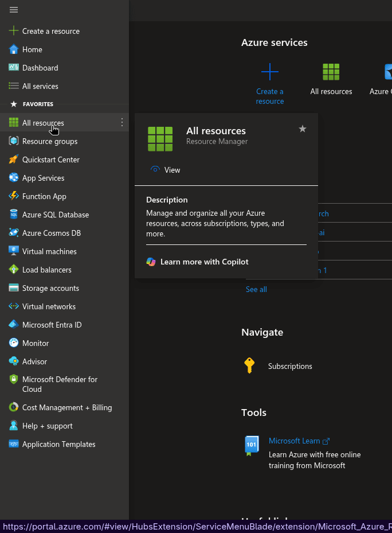
Task: Click View in the All resources popup
Action: click(166, 170)
